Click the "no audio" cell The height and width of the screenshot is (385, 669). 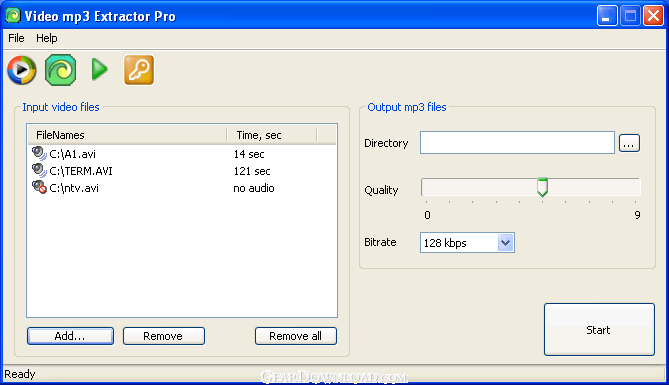253,188
